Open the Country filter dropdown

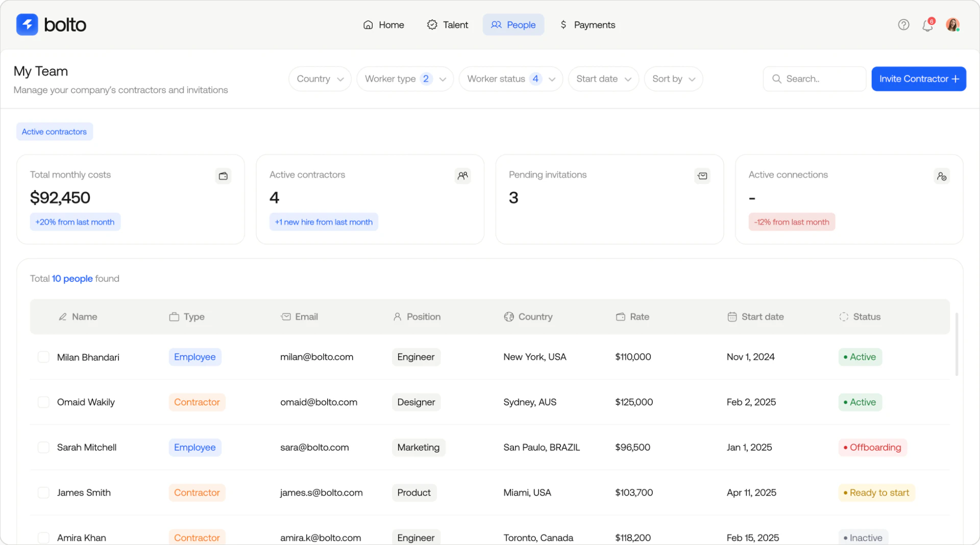pos(320,79)
